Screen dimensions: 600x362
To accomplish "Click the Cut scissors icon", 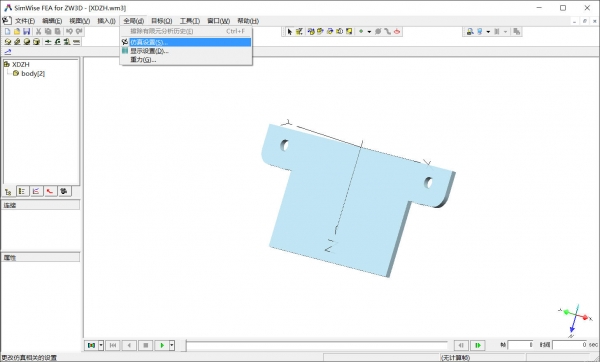I will [38, 31].
